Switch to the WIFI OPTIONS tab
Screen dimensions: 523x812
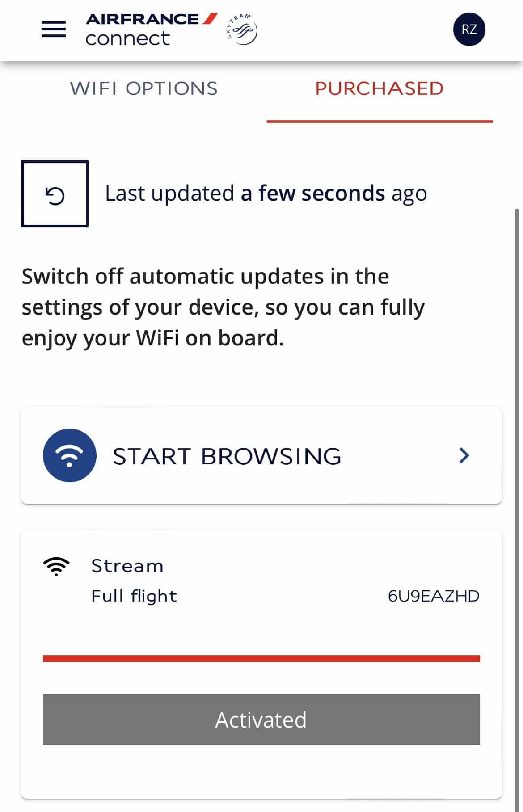click(x=143, y=88)
